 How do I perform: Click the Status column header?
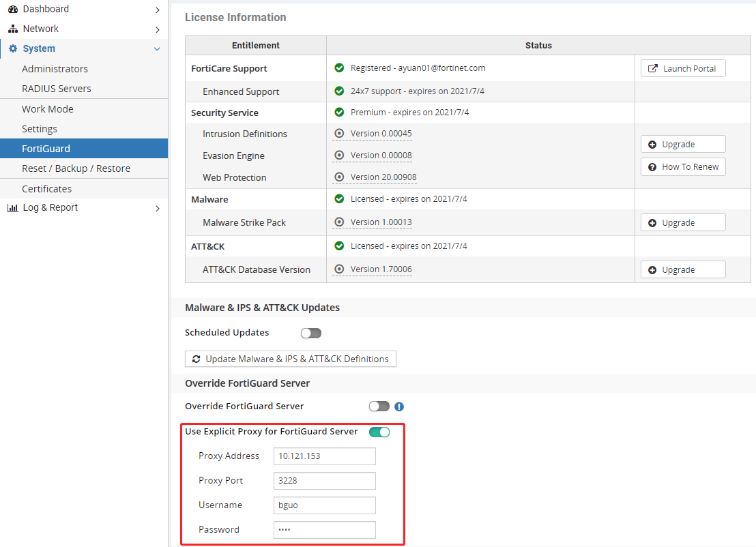click(538, 45)
